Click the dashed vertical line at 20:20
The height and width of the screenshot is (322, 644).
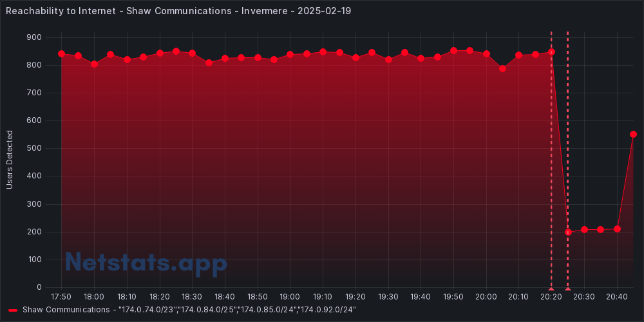click(x=551, y=161)
